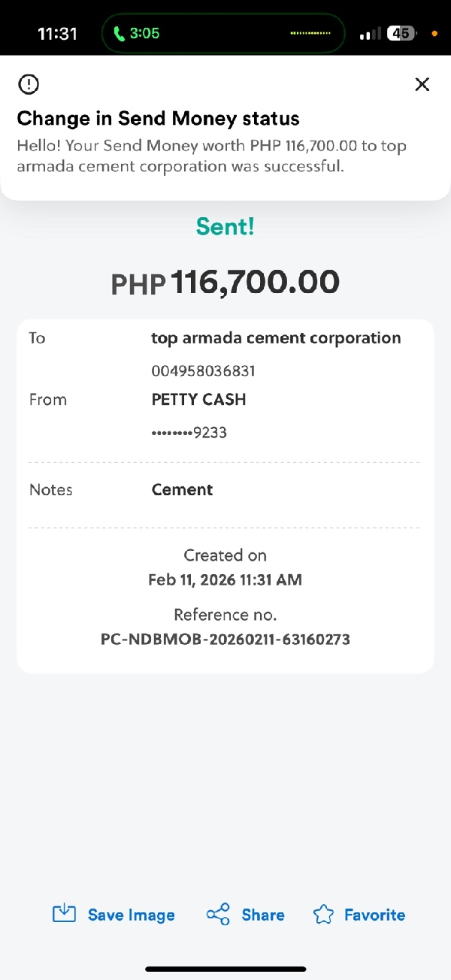Tap the battery level indicator
This screenshot has width=451, height=980.
click(401, 34)
